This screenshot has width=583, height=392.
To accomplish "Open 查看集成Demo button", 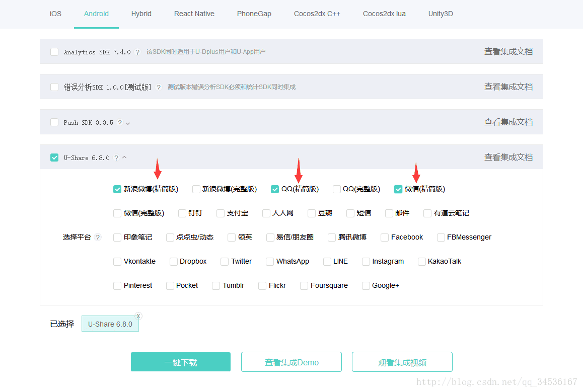I will (292, 362).
